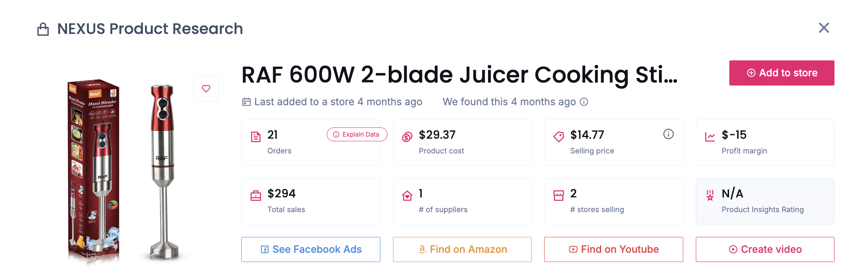Viewport: 868px width, 270px height.
Task: Click the suppliers house icon
Action: tap(407, 196)
